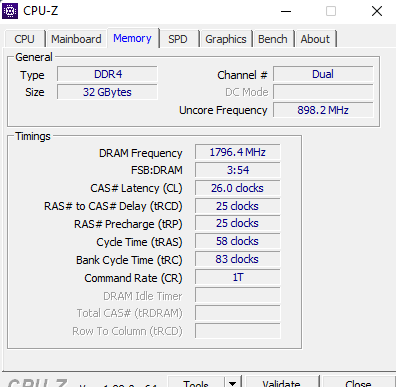Expand the Tools dropdown arrow
Image resolution: width=396 pixels, height=387 pixels.
click(233, 383)
